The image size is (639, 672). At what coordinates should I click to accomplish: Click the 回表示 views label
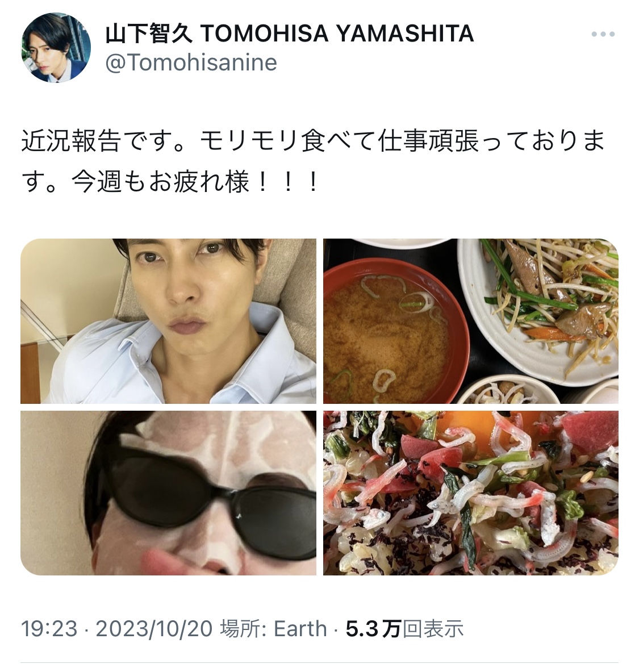coord(433,629)
